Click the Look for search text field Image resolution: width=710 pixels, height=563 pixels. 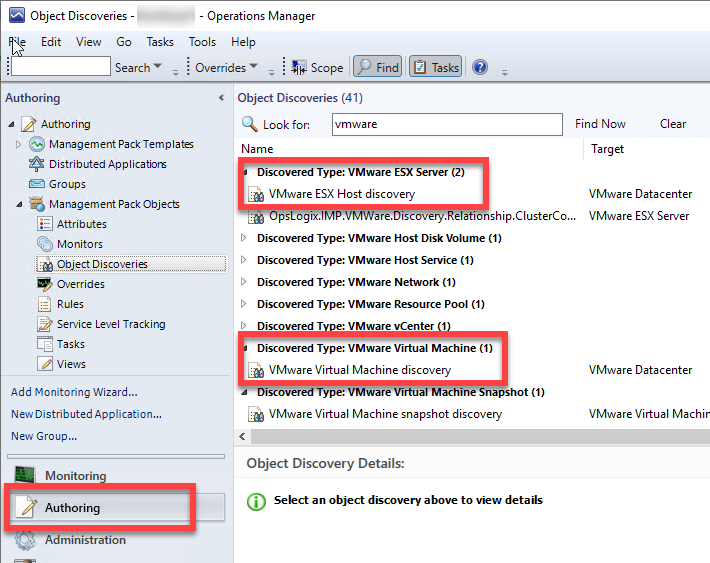pyautogui.click(x=447, y=124)
